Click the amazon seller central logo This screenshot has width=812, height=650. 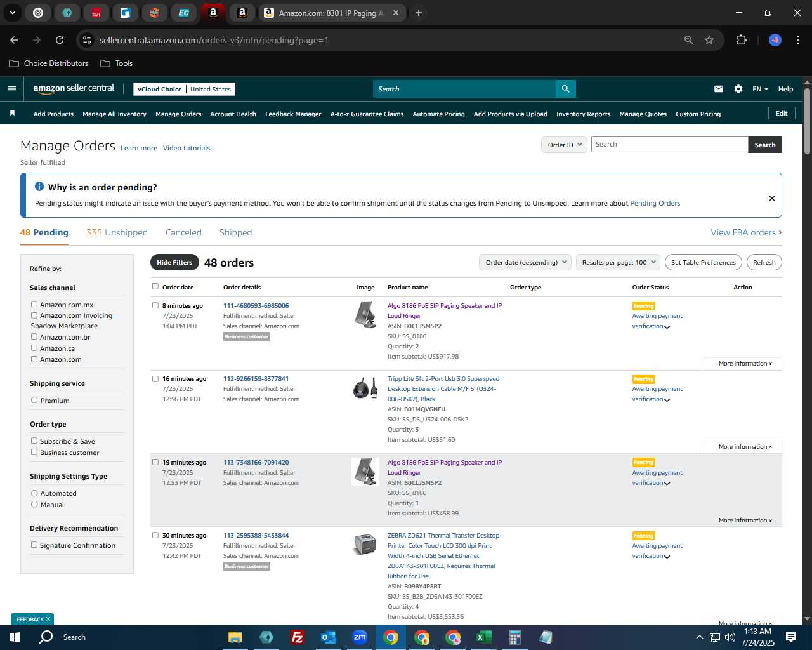pyautogui.click(x=74, y=89)
